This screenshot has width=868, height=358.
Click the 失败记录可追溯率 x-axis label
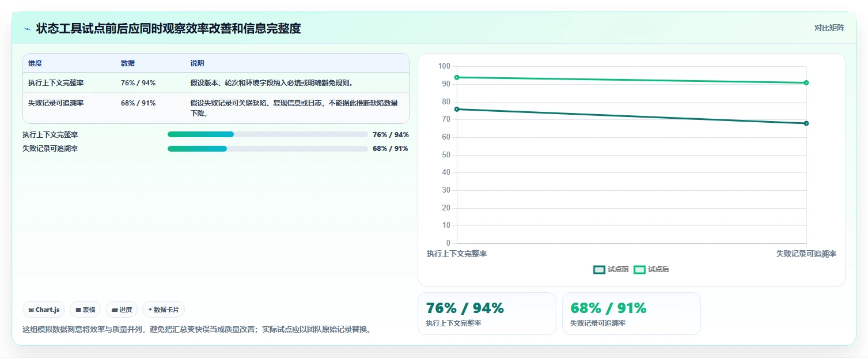[806, 254]
